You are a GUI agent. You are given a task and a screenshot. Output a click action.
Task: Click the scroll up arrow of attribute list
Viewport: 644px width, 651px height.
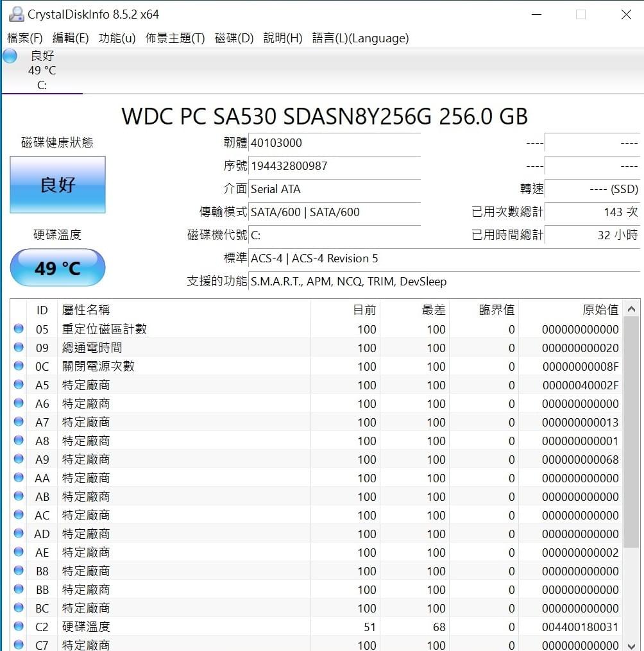click(x=632, y=309)
